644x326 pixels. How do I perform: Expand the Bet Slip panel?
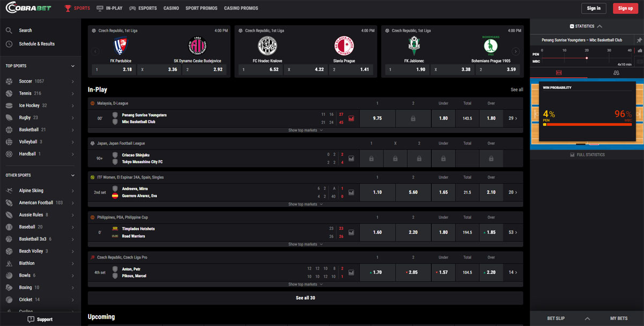click(x=587, y=318)
